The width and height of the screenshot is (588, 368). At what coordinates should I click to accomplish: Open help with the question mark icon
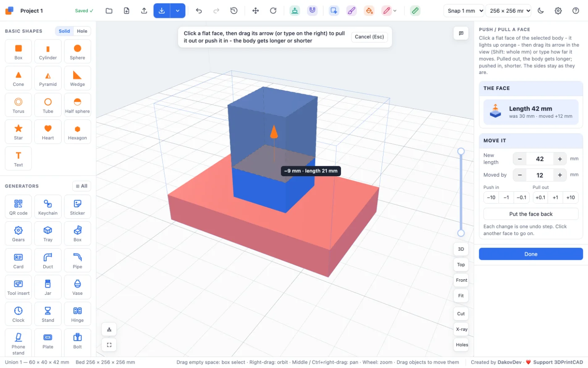click(x=576, y=11)
